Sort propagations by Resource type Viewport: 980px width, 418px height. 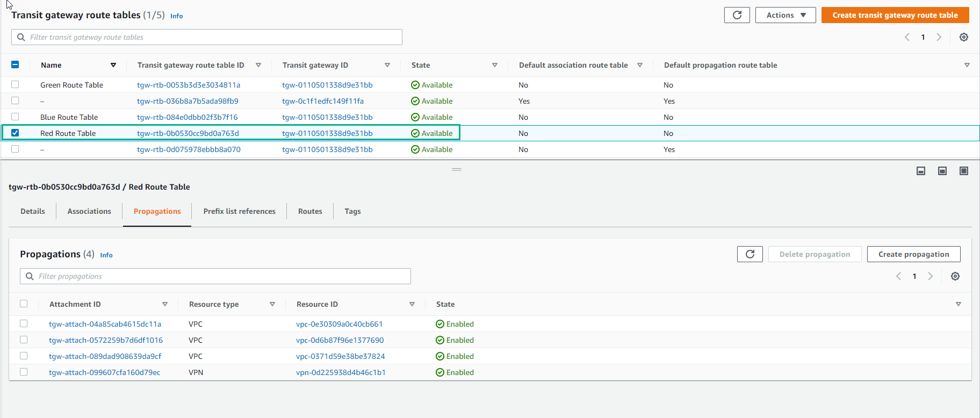point(272,304)
